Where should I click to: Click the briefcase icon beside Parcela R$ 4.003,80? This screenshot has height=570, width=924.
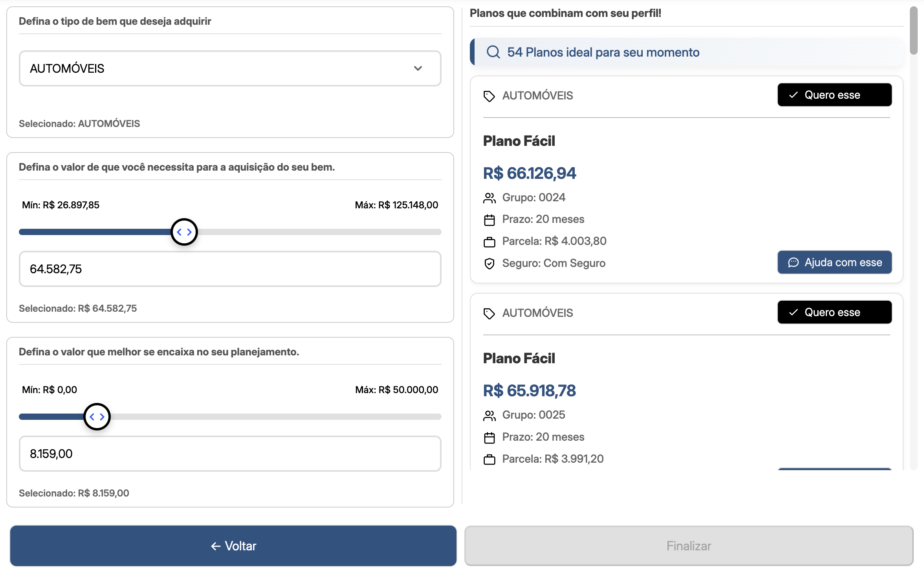click(x=489, y=242)
